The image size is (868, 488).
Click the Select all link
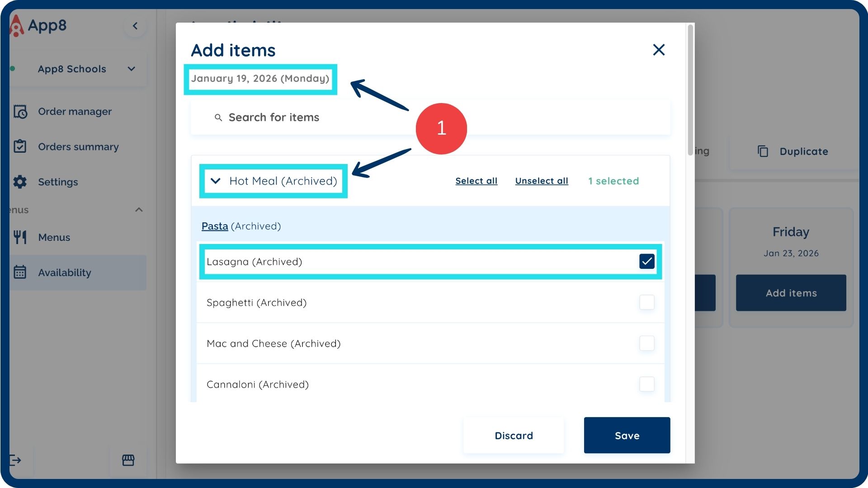click(476, 181)
